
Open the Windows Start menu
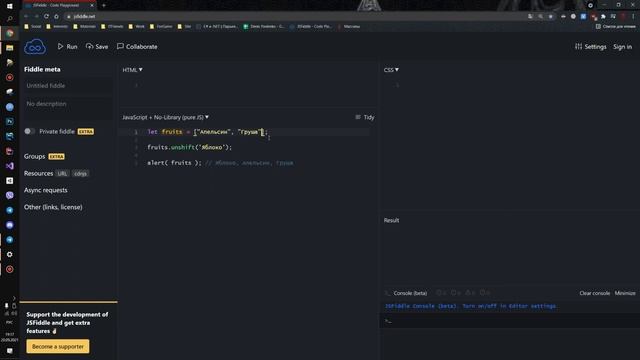click(x=9, y=6)
